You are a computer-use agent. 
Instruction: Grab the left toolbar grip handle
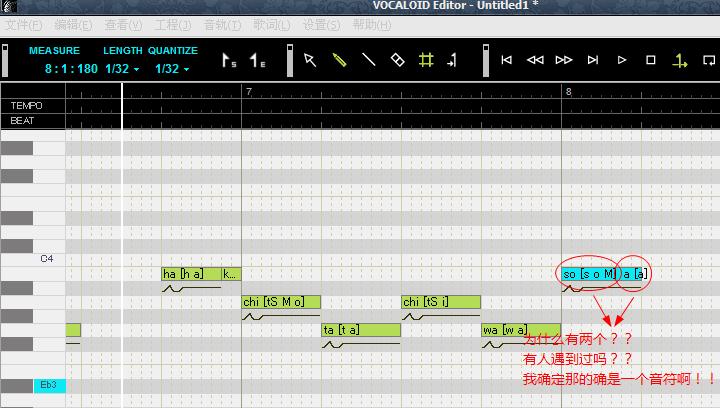5,60
